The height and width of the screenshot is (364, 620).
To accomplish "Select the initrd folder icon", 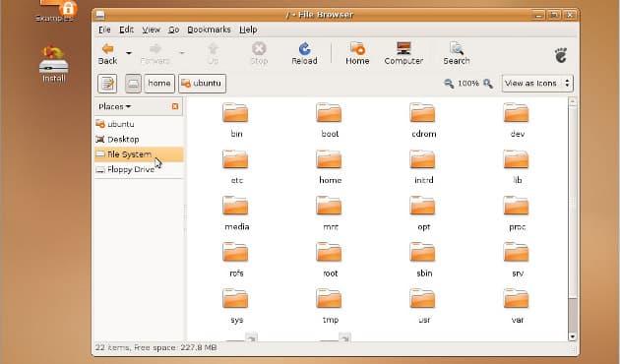I will 423,158.
